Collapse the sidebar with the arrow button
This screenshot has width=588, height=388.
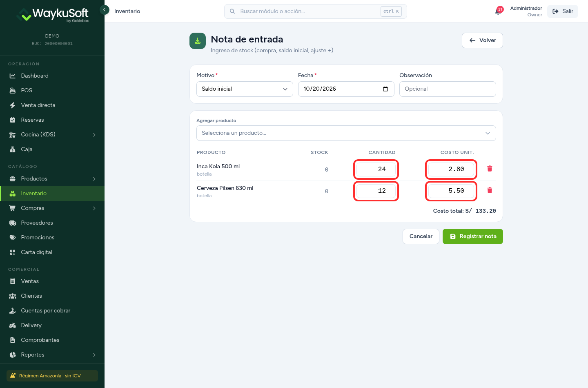[105, 9]
